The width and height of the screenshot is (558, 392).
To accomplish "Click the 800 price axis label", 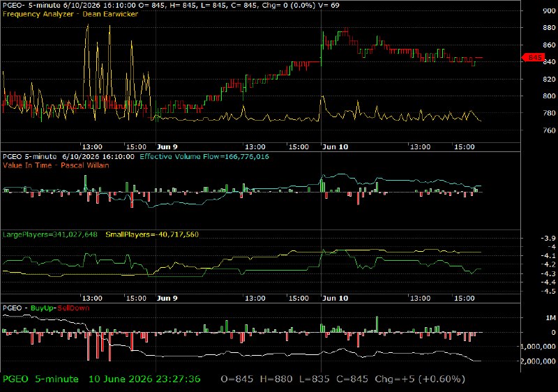I will 549,96.
